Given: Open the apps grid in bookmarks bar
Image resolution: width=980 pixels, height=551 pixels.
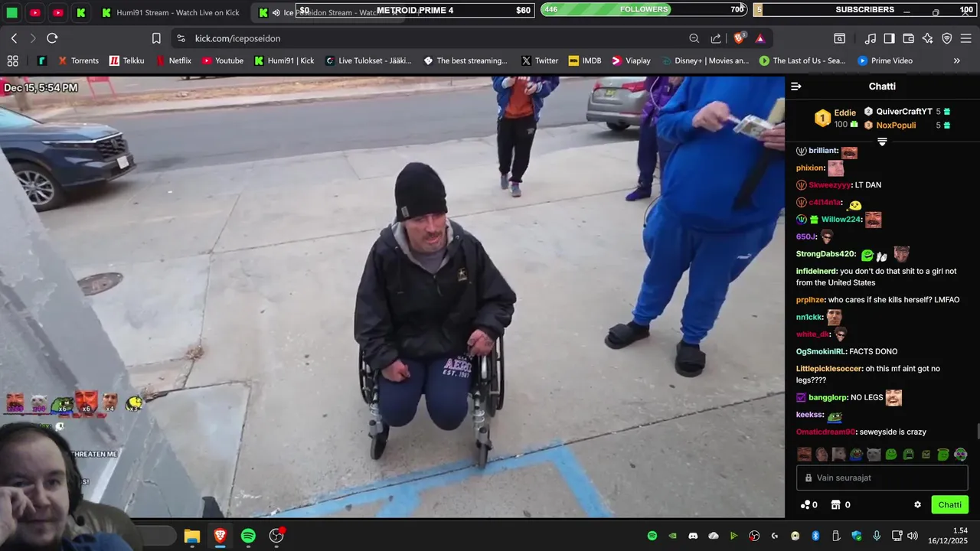Looking at the screenshot, I should coord(12,60).
